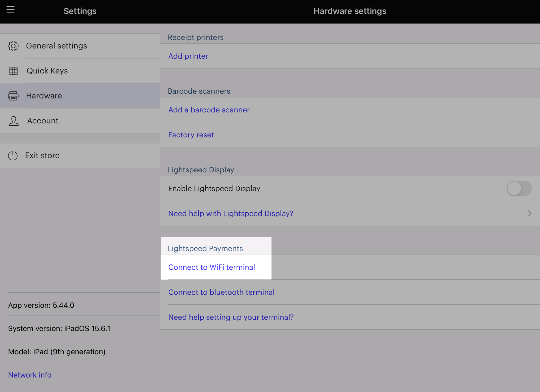
Task: Tap Connect to WiFi terminal
Action: click(211, 267)
